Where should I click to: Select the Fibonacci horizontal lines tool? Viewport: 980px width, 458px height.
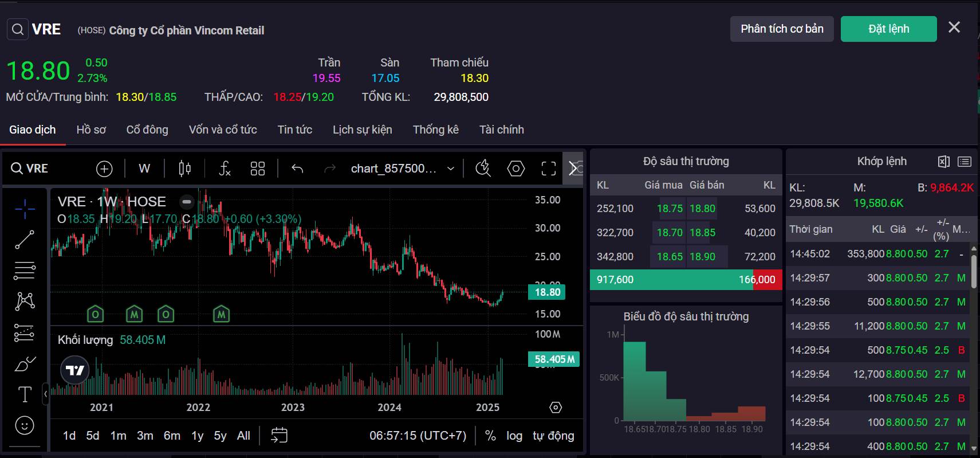point(25,271)
